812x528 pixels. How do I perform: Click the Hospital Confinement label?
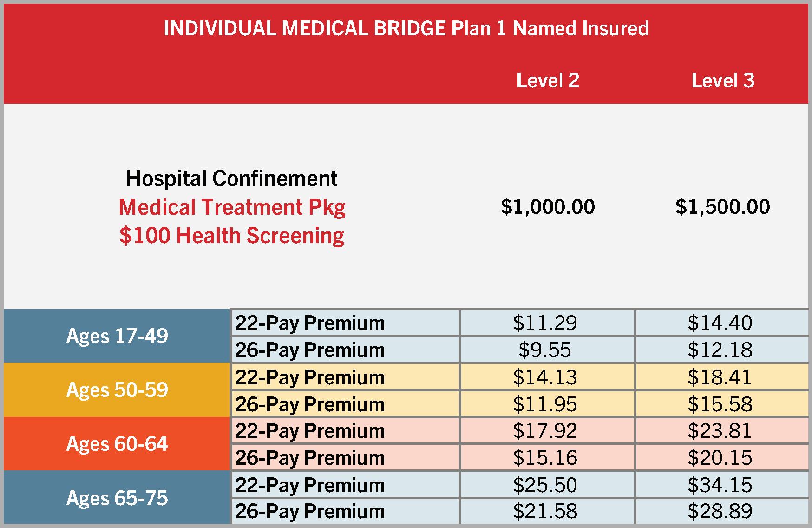click(x=232, y=178)
